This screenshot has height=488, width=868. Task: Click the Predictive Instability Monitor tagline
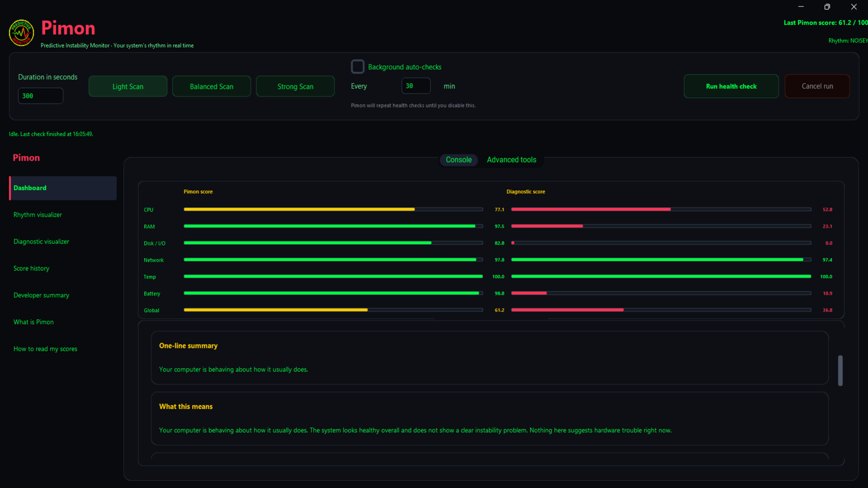click(117, 46)
